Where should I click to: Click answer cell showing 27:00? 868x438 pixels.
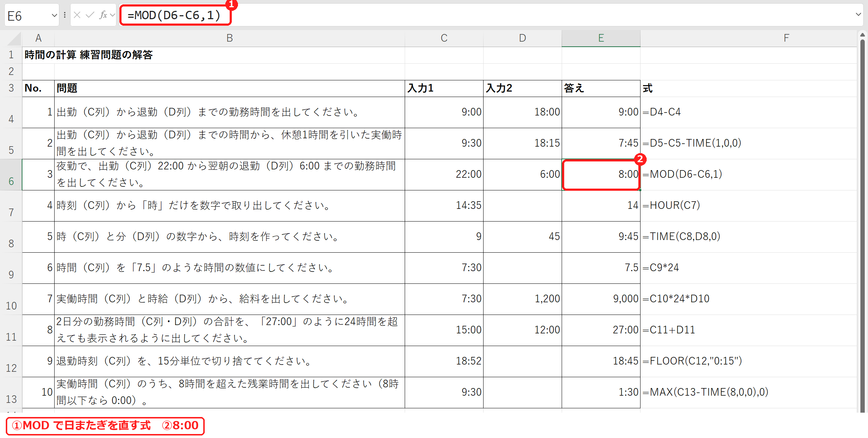[601, 330]
